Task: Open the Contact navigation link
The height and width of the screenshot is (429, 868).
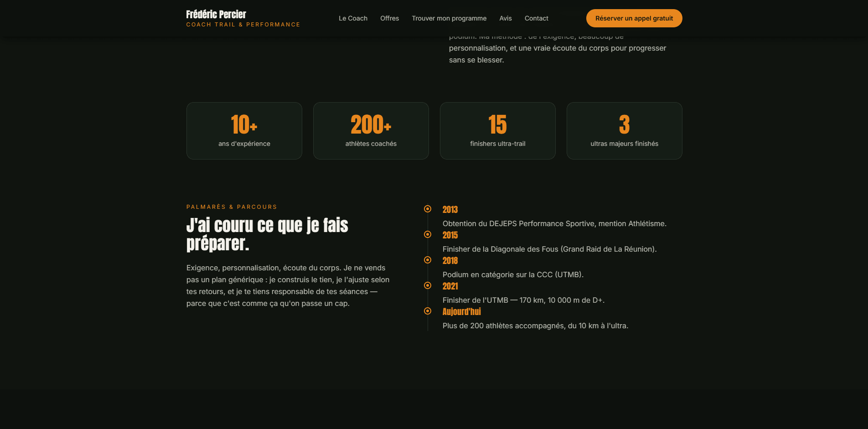Action: [x=537, y=18]
